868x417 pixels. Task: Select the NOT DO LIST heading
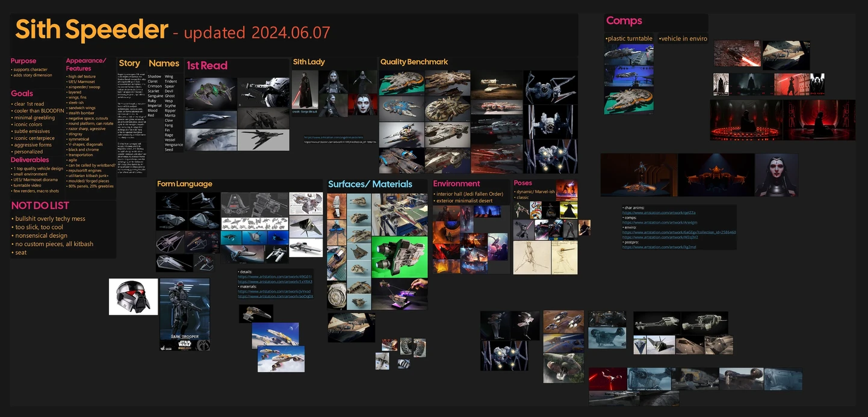point(40,206)
